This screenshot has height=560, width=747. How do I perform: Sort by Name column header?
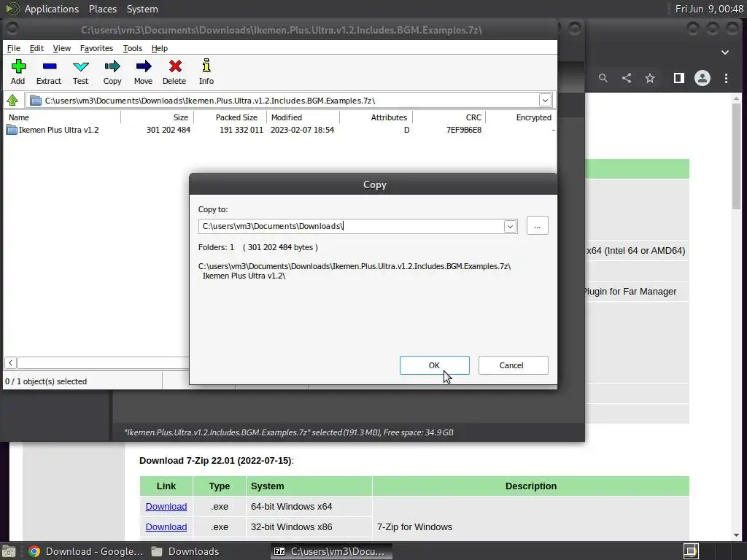[x=63, y=117]
